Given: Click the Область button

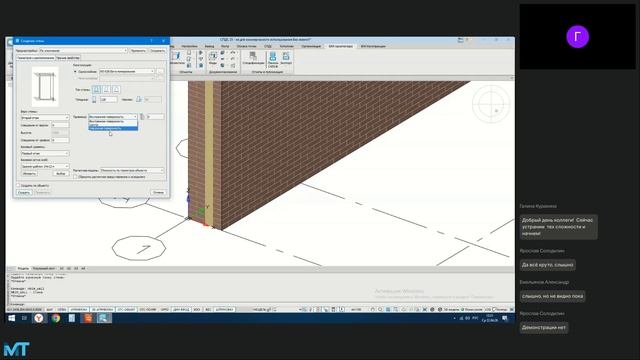Looking at the screenshot, I should pyautogui.click(x=29, y=173).
